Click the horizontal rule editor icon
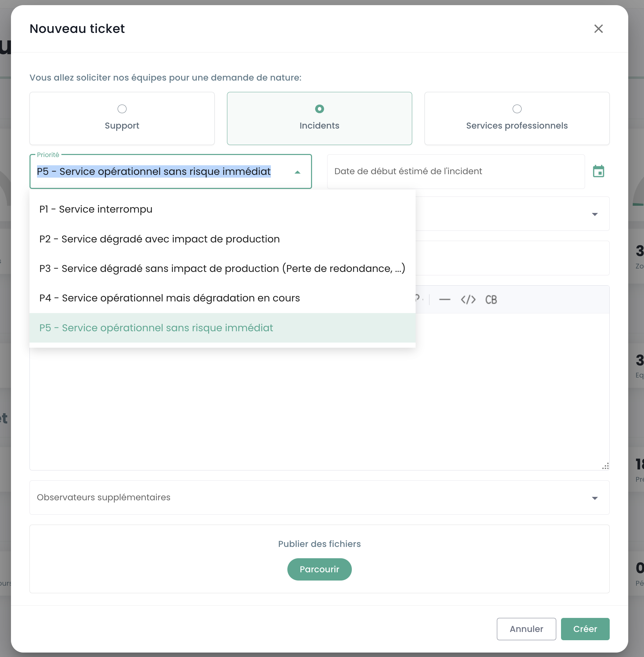The image size is (644, 657). (x=444, y=300)
